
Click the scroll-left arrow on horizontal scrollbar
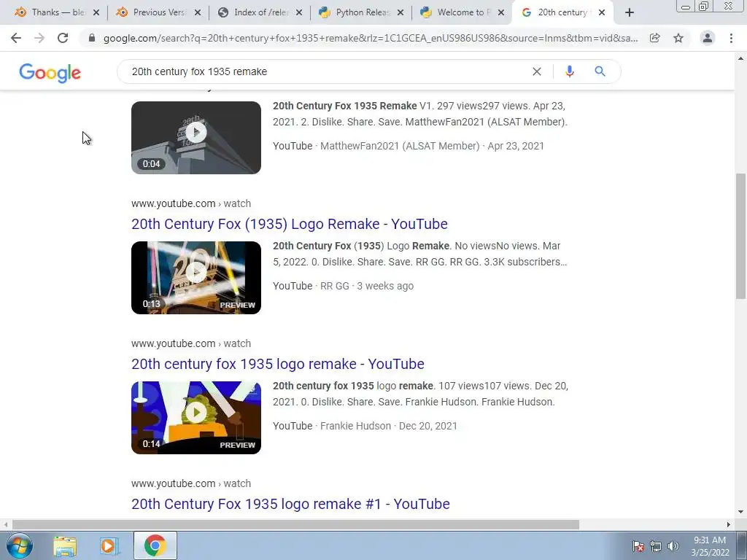coord(6,525)
